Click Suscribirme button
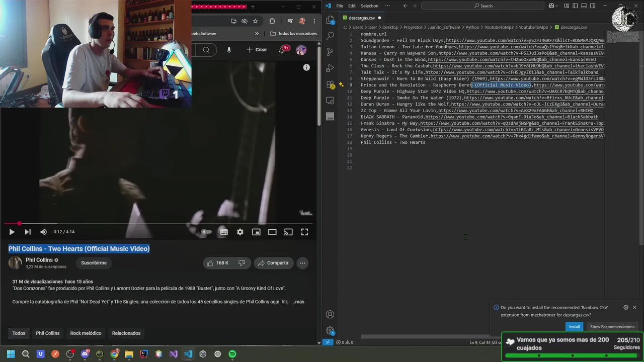Image resolution: width=644 pixels, height=362 pixels. click(x=94, y=263)
